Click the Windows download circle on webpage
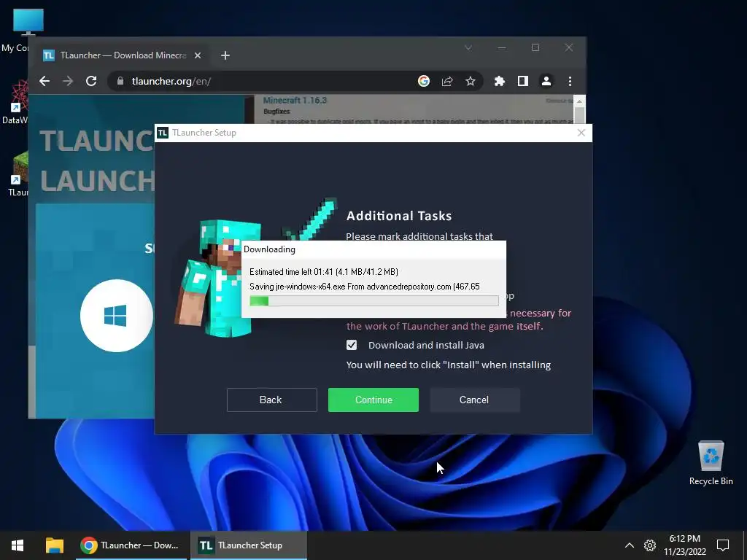 pos(116,315)
